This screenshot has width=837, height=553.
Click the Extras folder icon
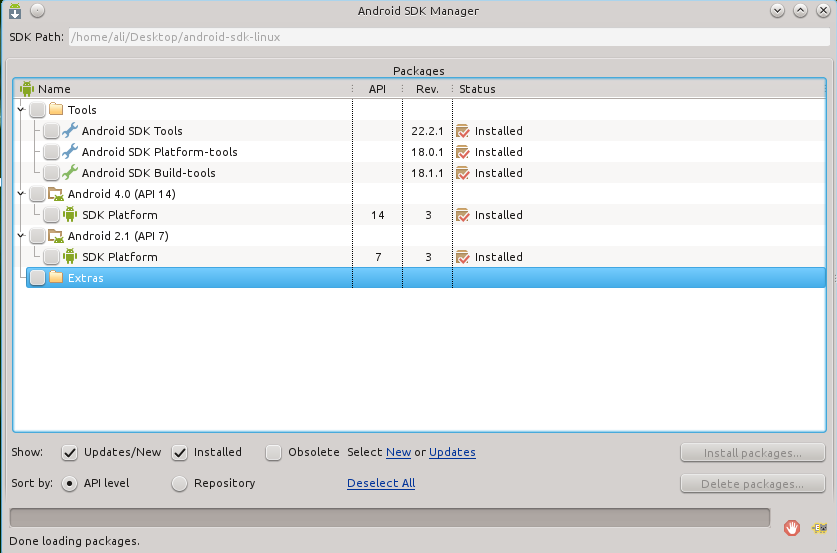56,278
